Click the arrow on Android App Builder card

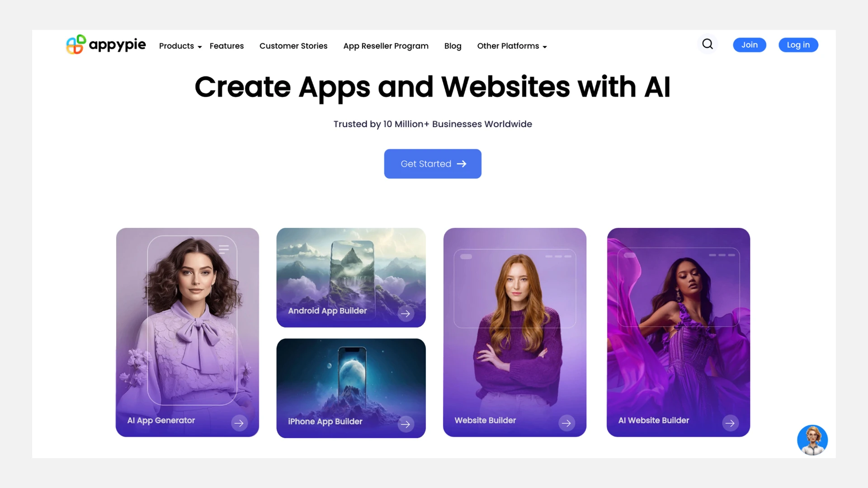pyautogui.click(x=406, y=314)
